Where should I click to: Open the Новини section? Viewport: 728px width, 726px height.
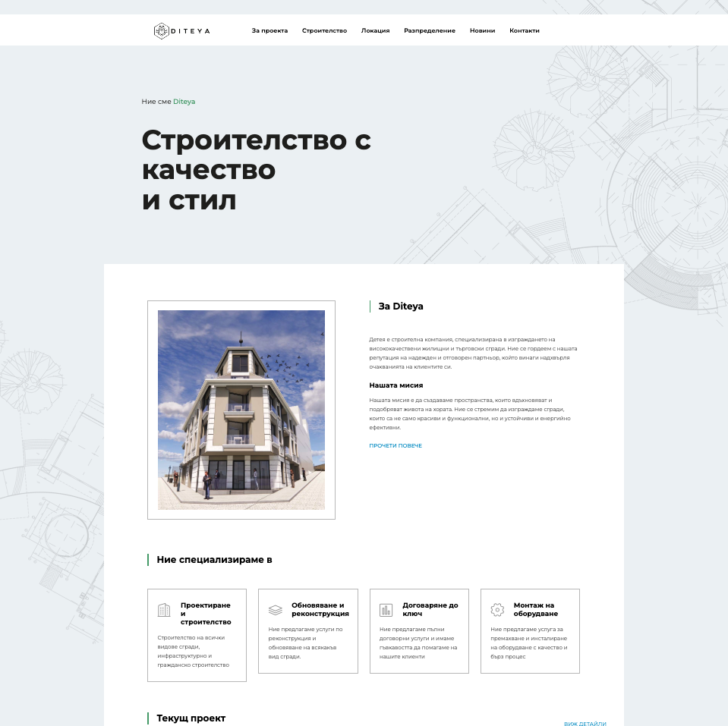coord(482,30)
